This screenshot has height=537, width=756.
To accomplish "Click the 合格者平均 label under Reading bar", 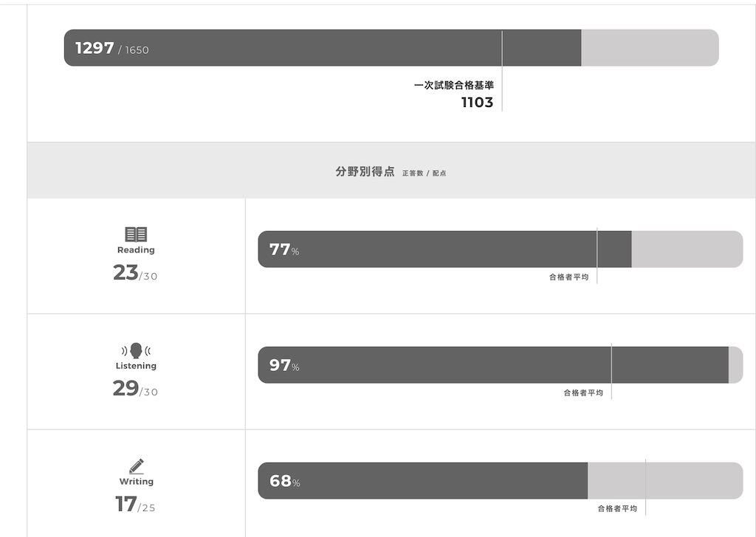I will pyautogui.click(x=569, y=277).
